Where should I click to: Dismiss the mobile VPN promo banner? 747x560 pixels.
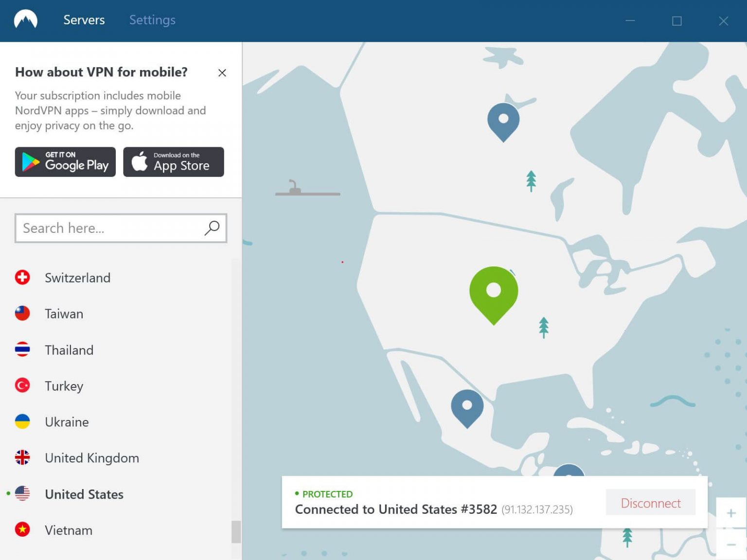[222, 73]
